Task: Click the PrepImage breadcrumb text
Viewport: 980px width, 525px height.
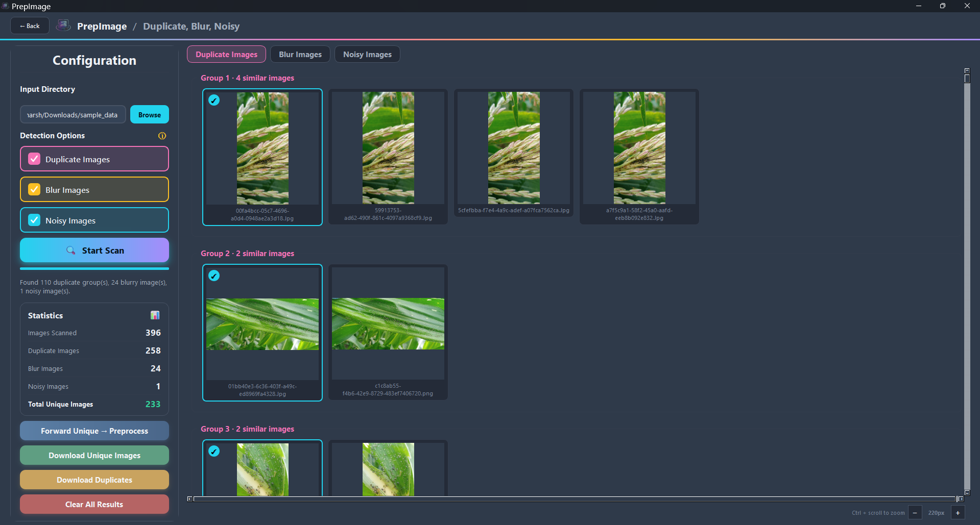Action: click(x=102, y=26)
